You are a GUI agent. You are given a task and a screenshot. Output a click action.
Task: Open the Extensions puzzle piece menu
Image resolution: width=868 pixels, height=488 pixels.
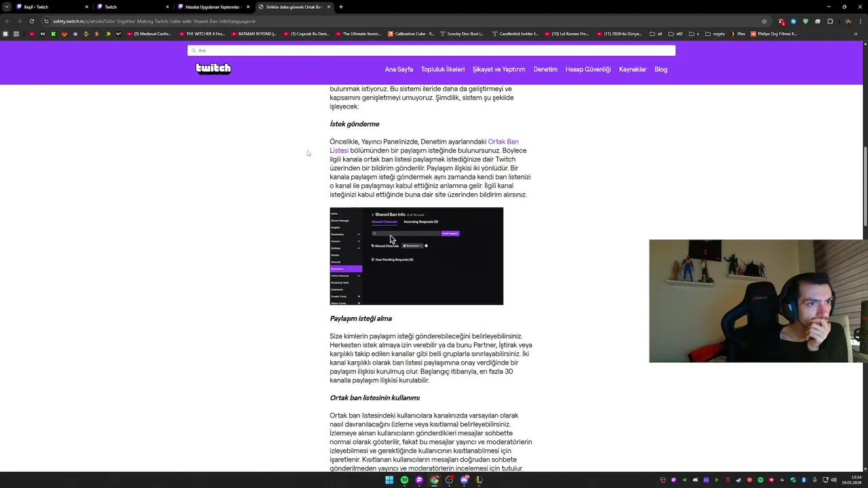[830, 21]
